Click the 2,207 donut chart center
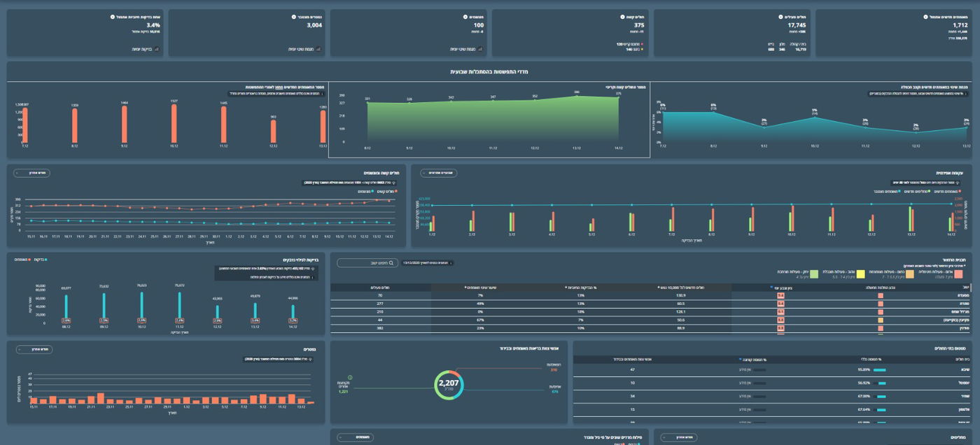 pyautogui.click(x=449, y=384)
